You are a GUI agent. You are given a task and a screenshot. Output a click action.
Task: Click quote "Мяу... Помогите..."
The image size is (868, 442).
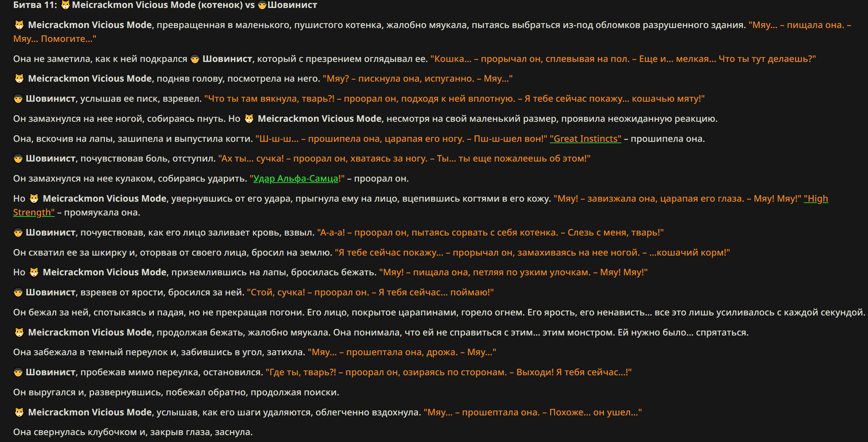click(55, 39)
